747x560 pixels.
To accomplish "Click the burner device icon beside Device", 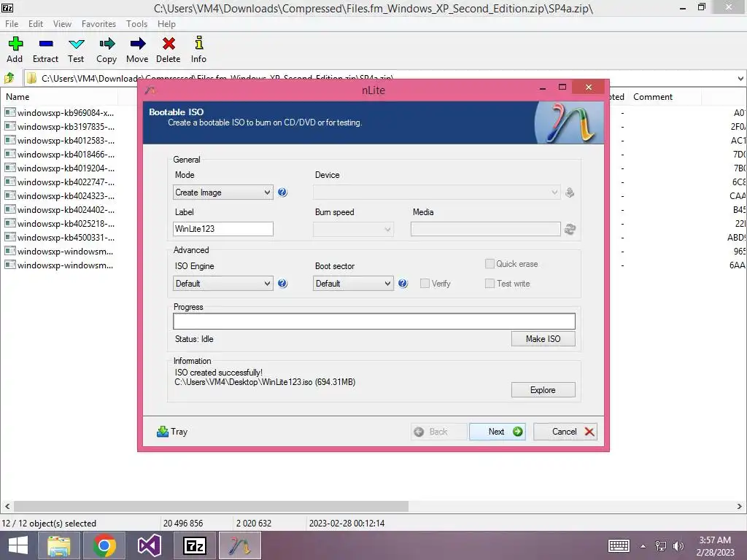I will [569, 192].
